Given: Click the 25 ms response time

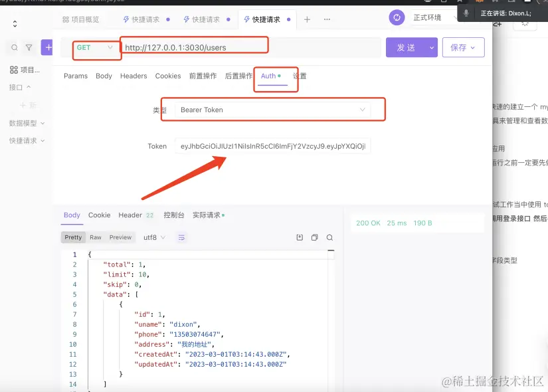Looking at the screenshot, I should (397, 223).
